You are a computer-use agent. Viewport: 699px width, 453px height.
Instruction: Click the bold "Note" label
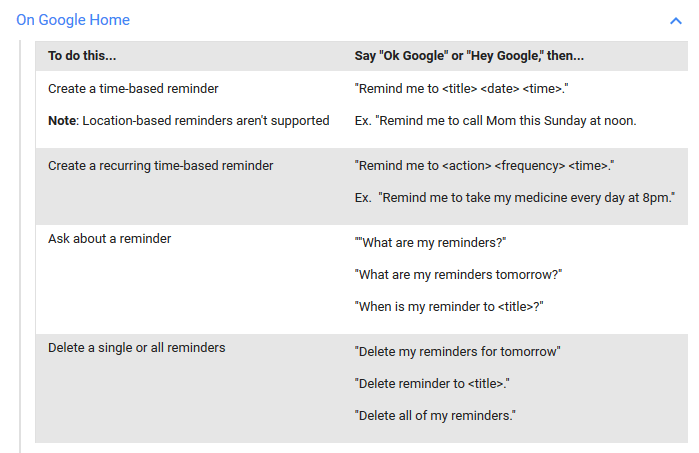[62, 121]
